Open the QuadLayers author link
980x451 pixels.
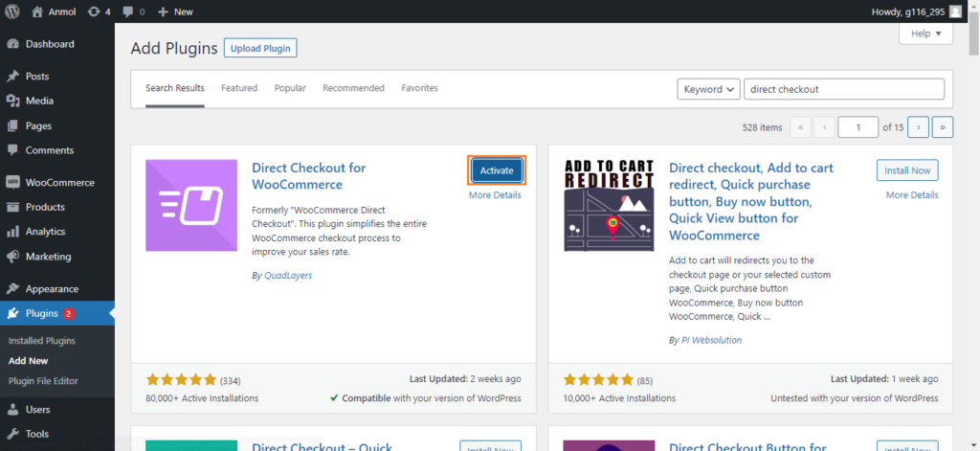[x=288, y=275]
